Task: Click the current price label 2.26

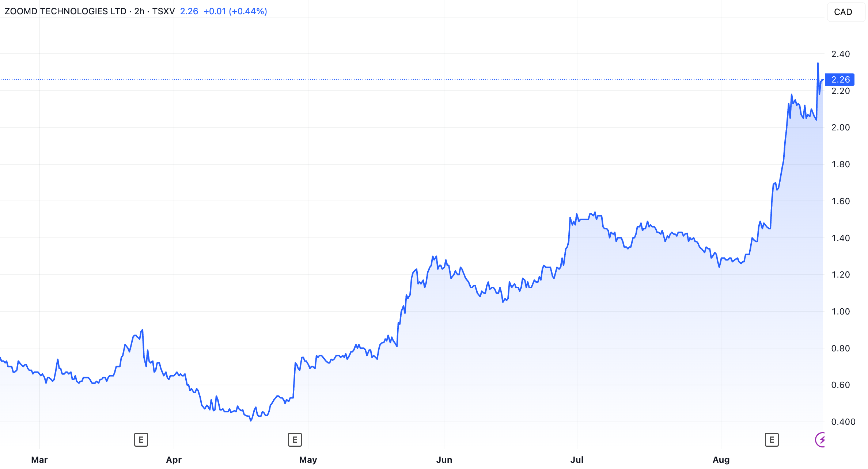Action: pos(840,80)
